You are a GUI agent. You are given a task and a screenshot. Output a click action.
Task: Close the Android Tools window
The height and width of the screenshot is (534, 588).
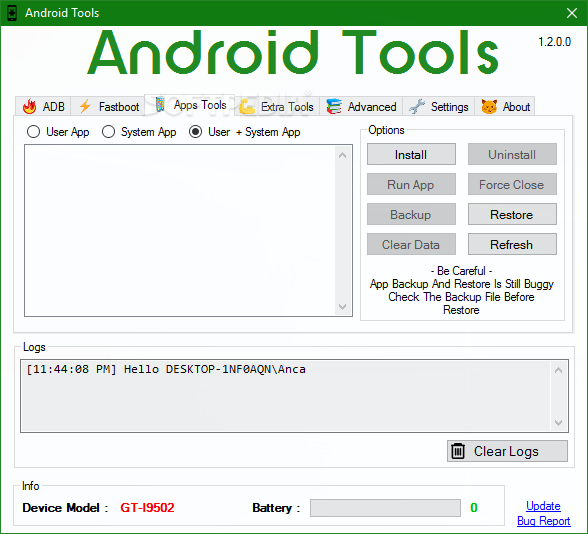click(x=572, y=13)
